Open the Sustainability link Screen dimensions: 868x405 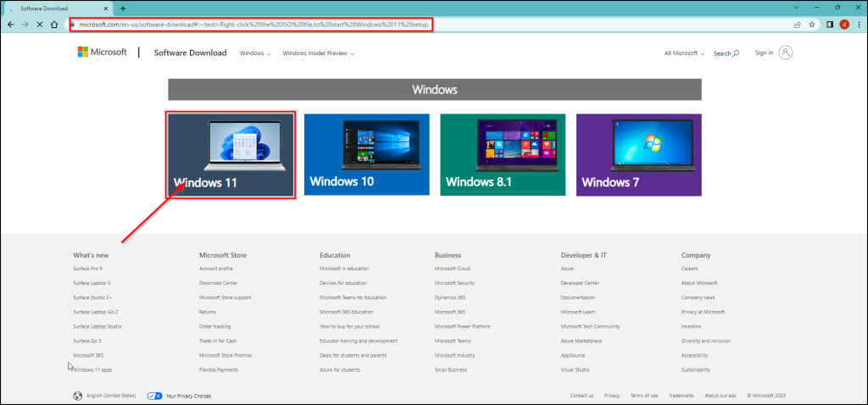[696, 369]
